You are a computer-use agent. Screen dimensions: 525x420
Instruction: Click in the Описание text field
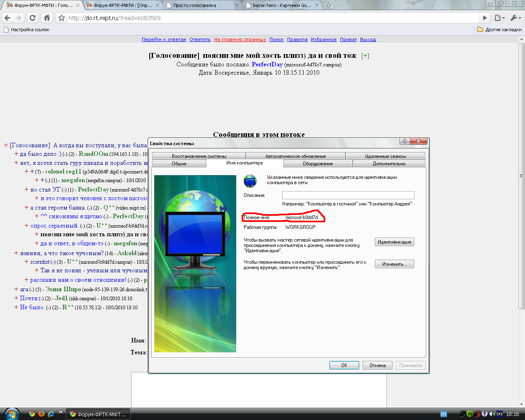[x=348, y=195]
